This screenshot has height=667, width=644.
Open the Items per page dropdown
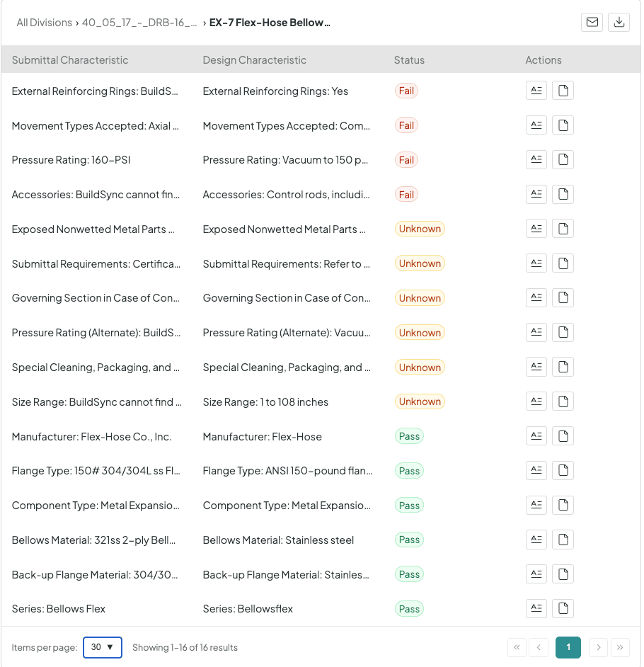103,647
